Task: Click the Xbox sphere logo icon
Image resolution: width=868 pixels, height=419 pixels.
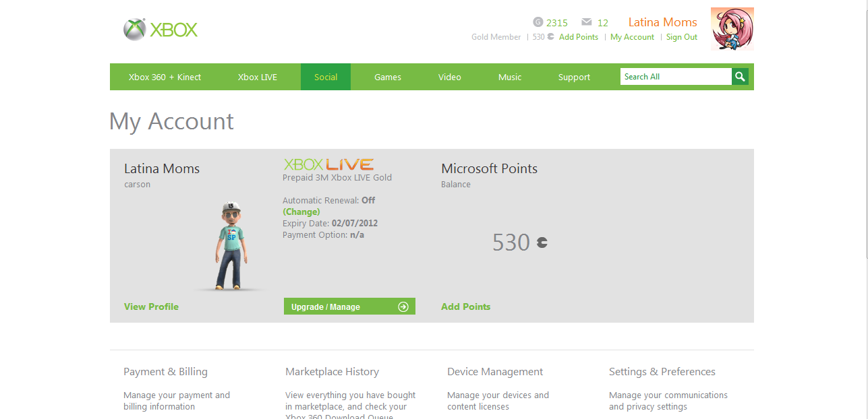Action: [x=135, y=30]
